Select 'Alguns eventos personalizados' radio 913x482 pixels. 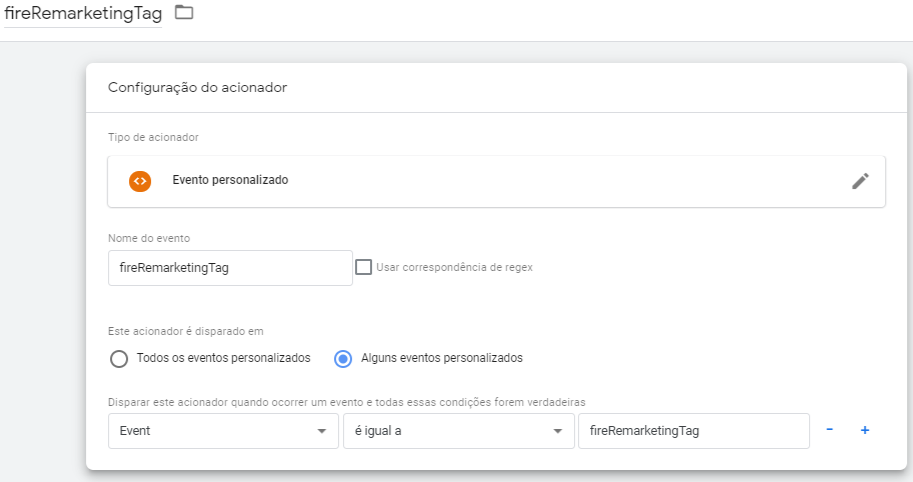[343, 359]
